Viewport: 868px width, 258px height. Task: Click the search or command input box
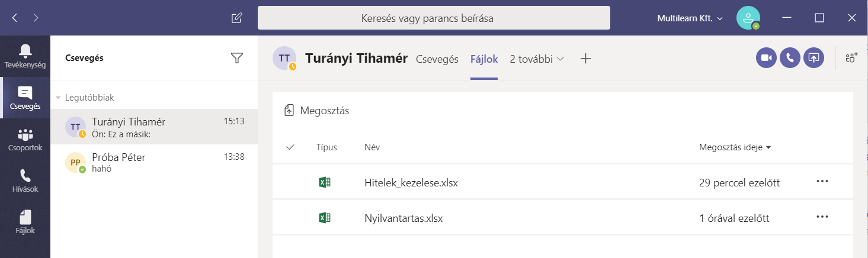(x=434, y=18)
